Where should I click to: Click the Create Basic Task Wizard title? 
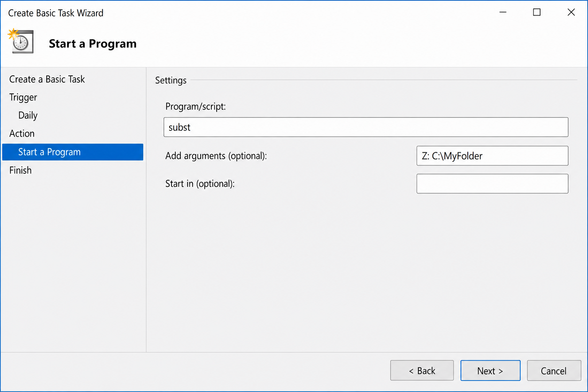56,13
